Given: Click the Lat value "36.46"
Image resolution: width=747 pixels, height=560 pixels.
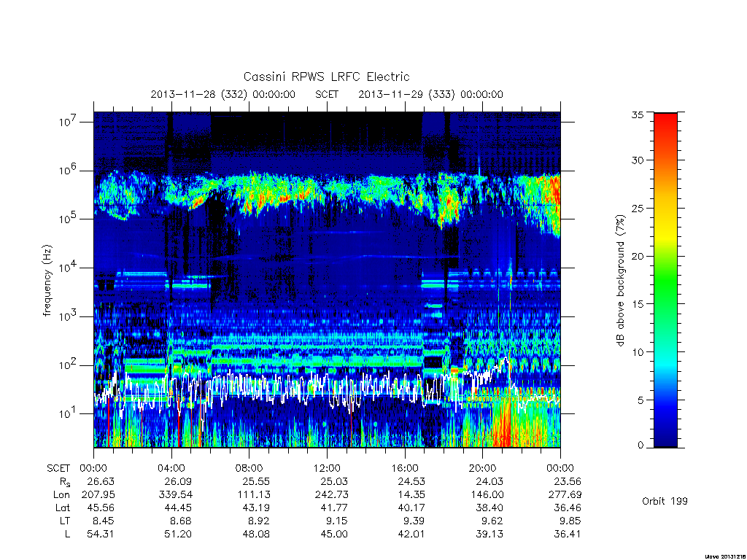Looking at the screenshot, I should [x=568, y=507].
